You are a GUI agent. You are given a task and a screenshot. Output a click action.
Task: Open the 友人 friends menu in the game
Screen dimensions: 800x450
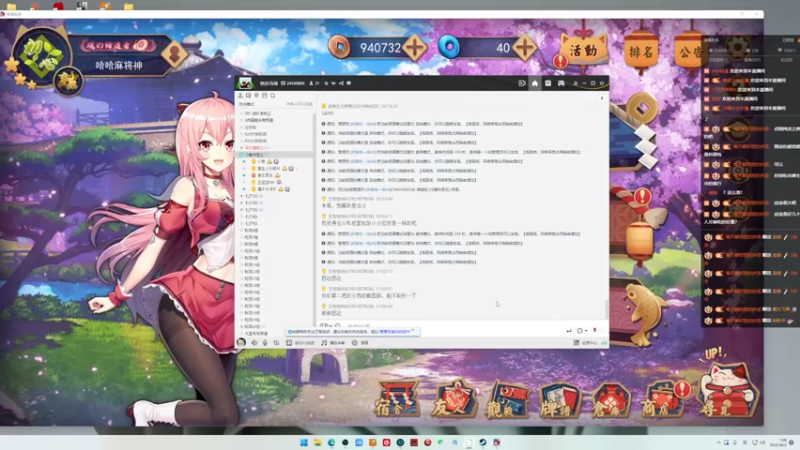click(x=453, y=401)
